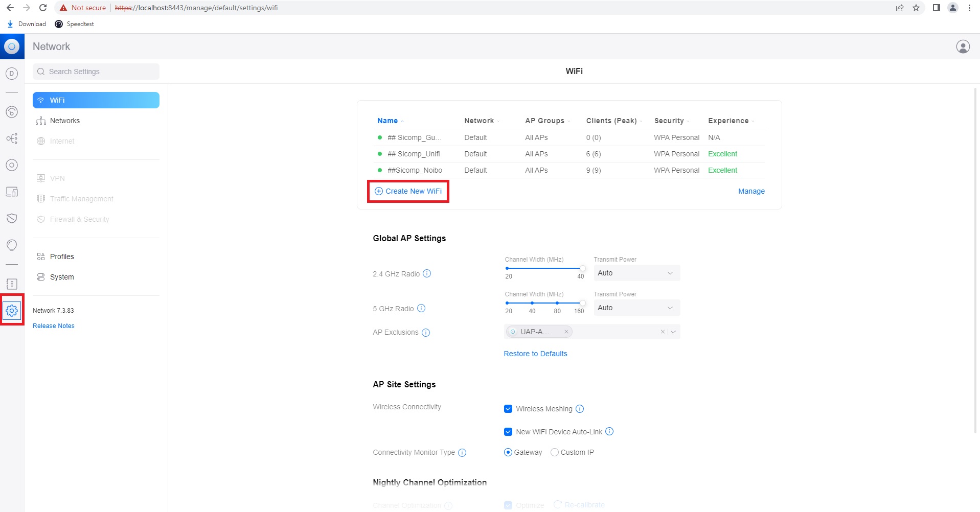The width and height of the screenshot is (980, 512).
Task: Open the Security shield section in sidebar
Action: tap(12, 218)
